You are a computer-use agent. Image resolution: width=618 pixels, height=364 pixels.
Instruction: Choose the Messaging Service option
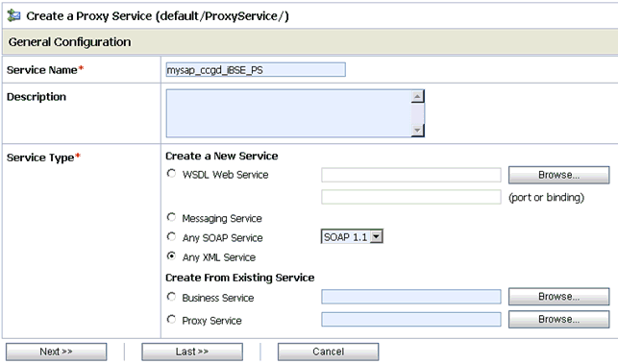pos(171,217)
